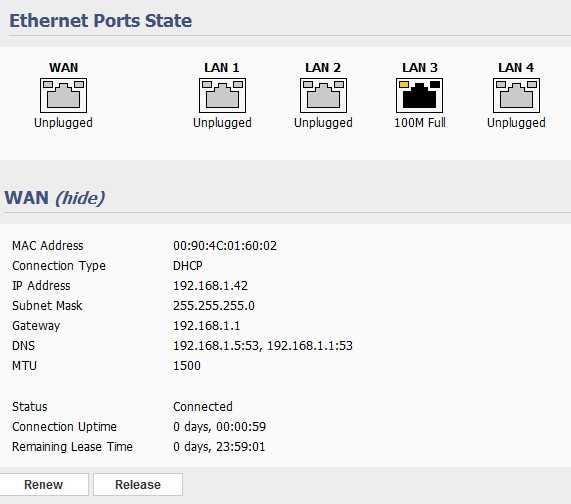Viewport: 571px width, 504px height.
Task: Click the active LAN 3 port icon
Action: coord(420,95)
